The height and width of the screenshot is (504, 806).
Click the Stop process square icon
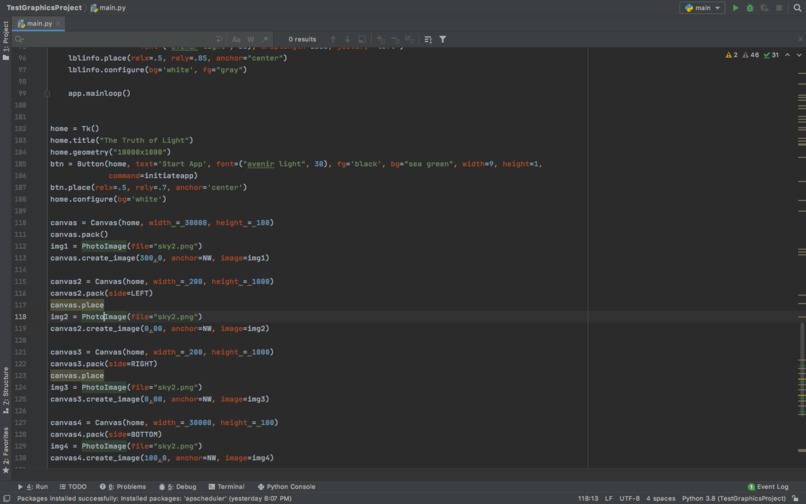(779, 8)
